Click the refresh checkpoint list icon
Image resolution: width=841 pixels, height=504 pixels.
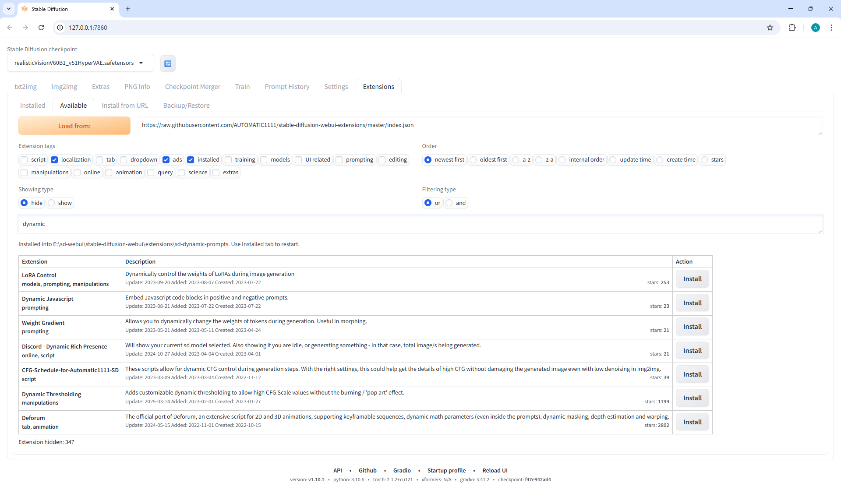pyautogui.click(x=168, y=63)
